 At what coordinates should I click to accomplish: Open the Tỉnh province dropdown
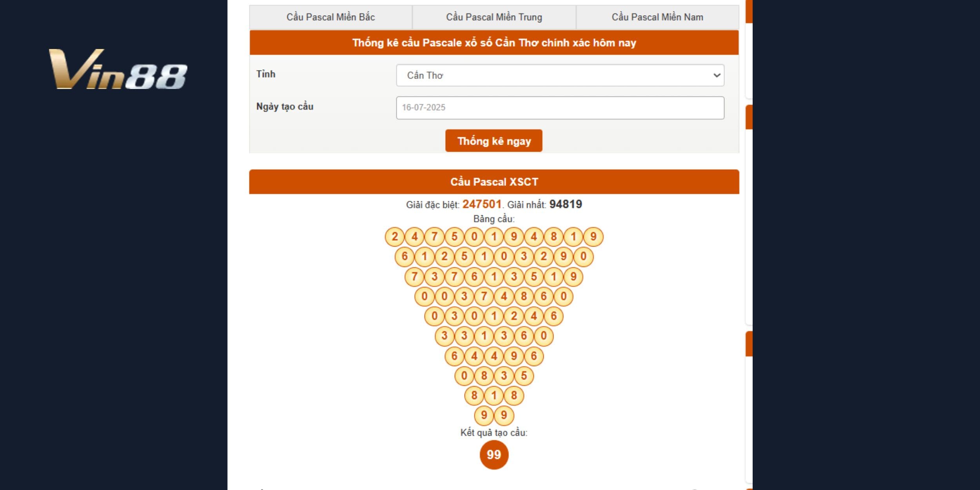coord(560,75)
